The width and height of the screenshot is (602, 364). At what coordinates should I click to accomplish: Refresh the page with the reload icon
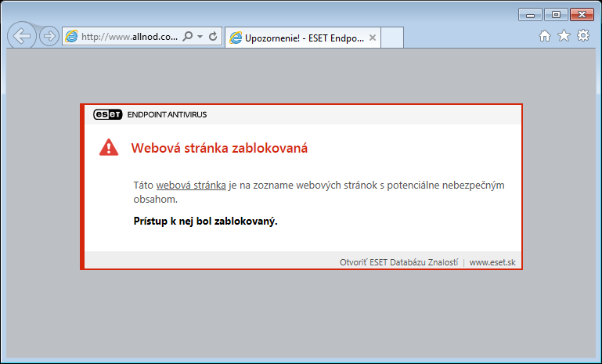pyautogui.click(x=213, y=37)
